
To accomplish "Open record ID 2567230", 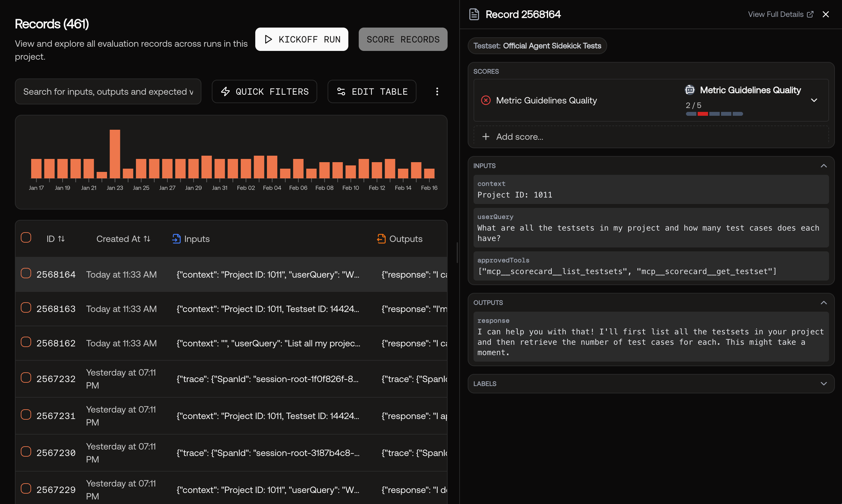I will (56, 453).
